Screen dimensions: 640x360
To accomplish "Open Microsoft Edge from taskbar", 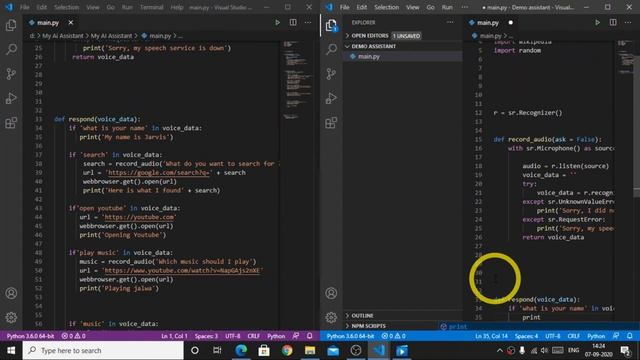I will click(x=241, y=350).
